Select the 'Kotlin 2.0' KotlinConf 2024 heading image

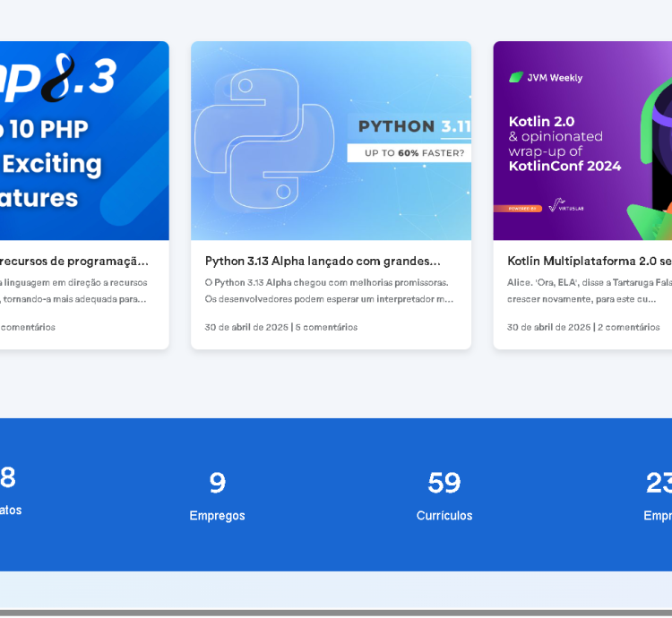tap(564, 143)
